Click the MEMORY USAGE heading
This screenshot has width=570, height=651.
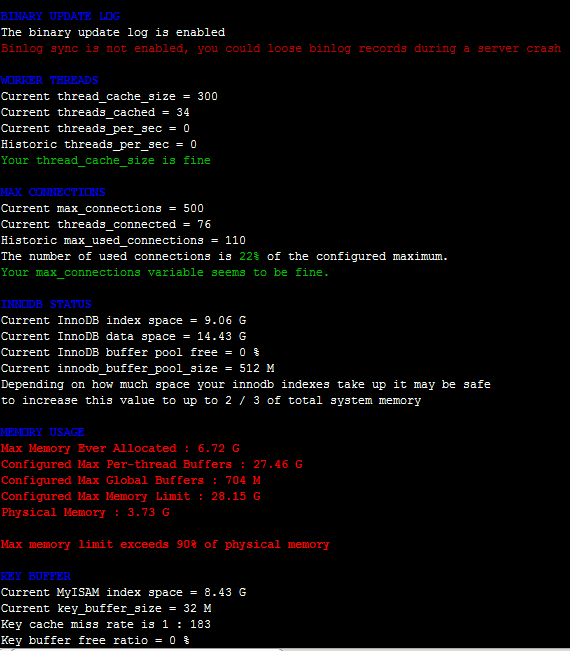pos(42,432)
